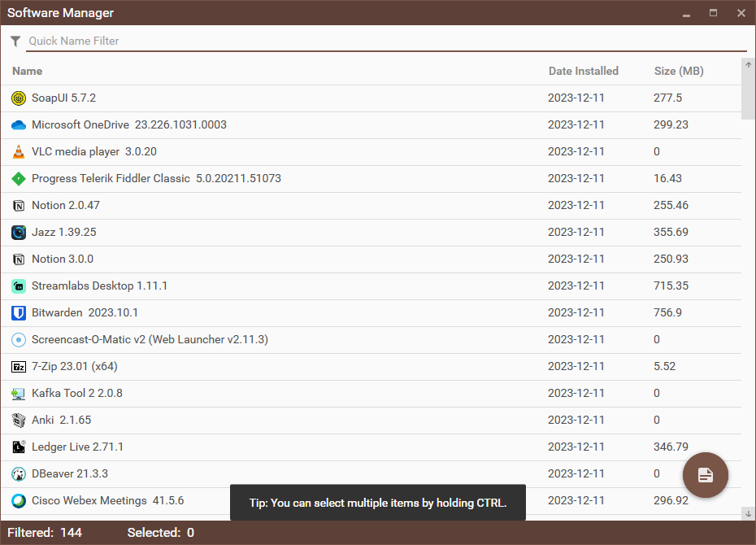The height and width of the screenshot is (545, 756).
Task: Click the Cisco Webex Meetings icon
Action: tap(19, 501)
